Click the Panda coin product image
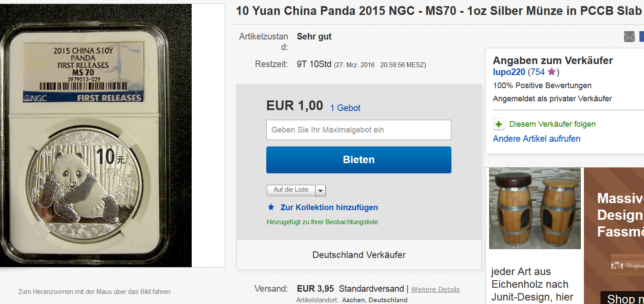Viewport: 644px width, 304px height. [x=96, y=136]
